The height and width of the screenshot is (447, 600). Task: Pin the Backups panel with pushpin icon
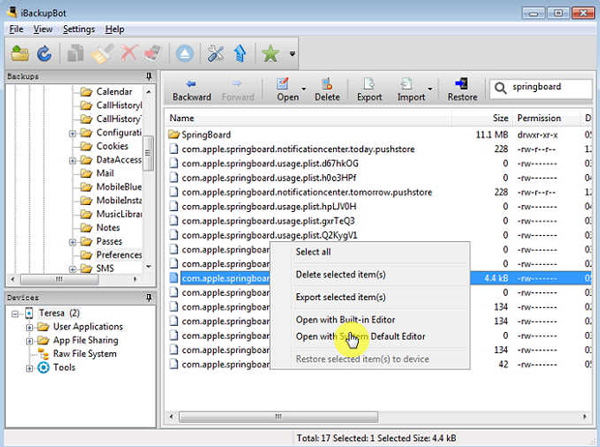[148, 77]
